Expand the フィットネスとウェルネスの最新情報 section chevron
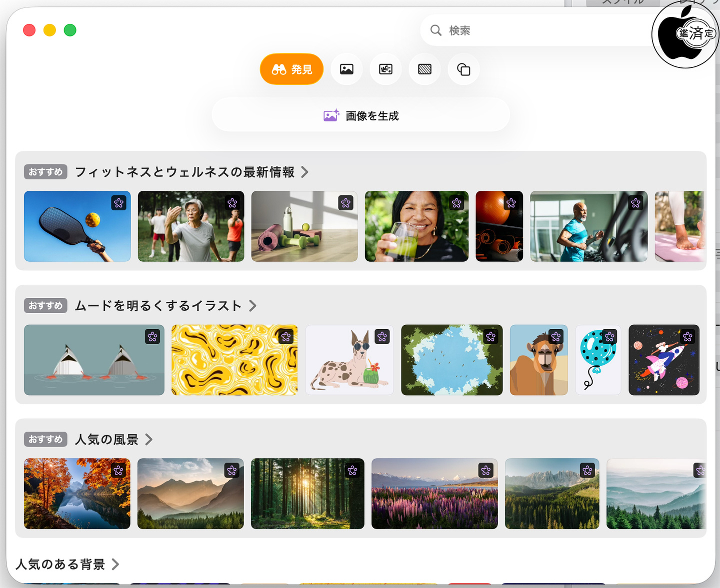 (x=304, y=172)
